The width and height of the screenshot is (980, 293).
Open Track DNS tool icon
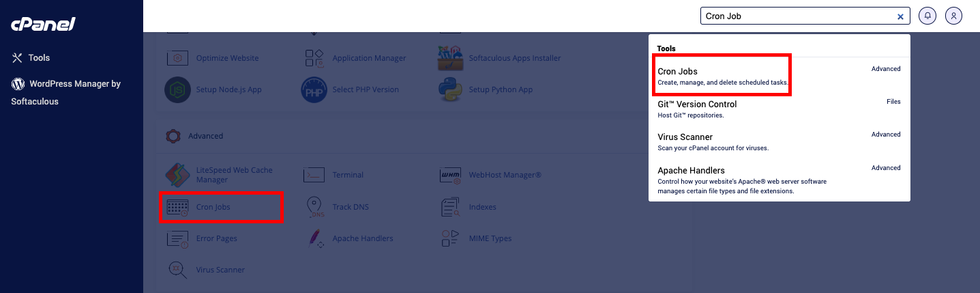[x=314, y=207]
